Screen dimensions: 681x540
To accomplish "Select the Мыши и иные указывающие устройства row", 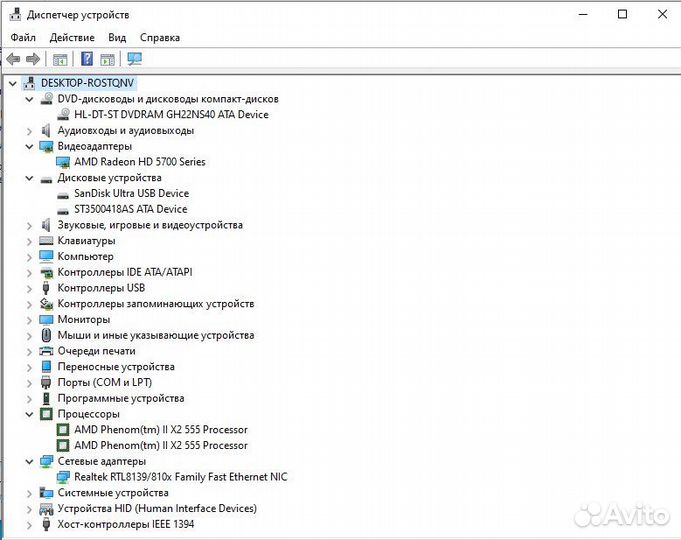I will pos(156,335).
